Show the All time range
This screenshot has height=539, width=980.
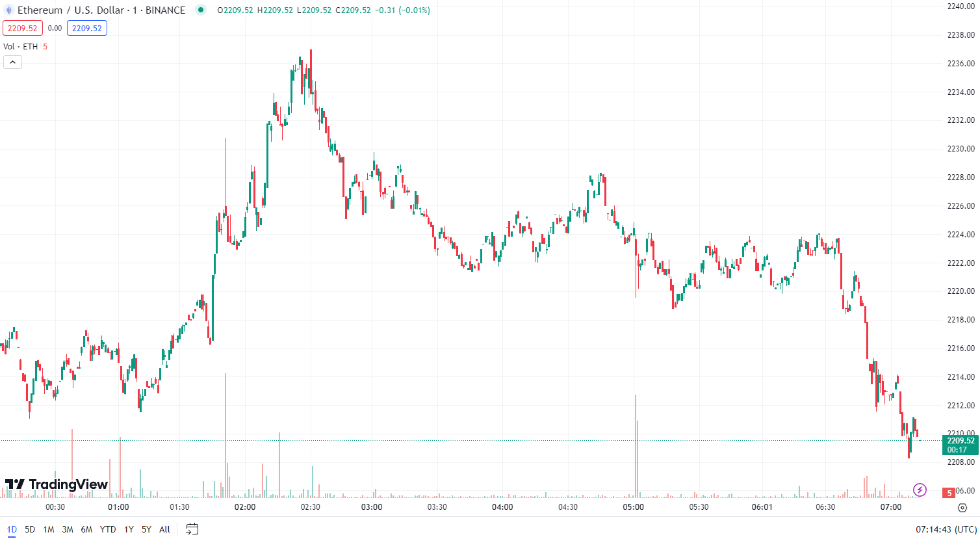click(x=164, y=529)
